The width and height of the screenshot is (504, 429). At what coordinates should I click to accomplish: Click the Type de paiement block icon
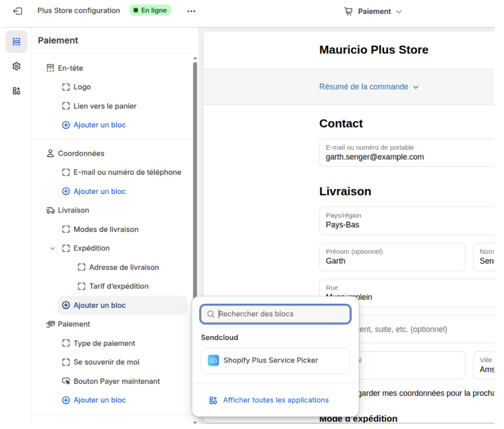tap(66, 343)
